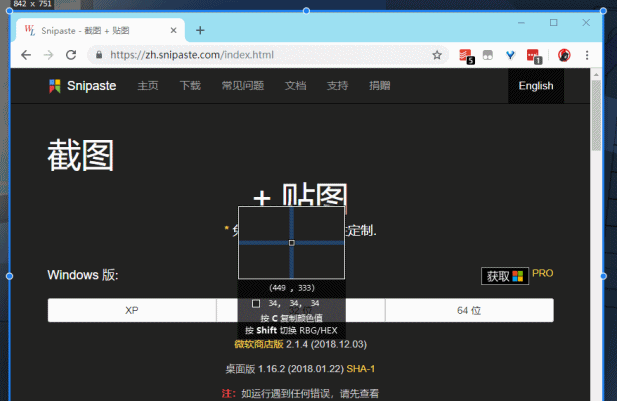
Task: Click the white color value swatch
Action: [x=256, y=303]
